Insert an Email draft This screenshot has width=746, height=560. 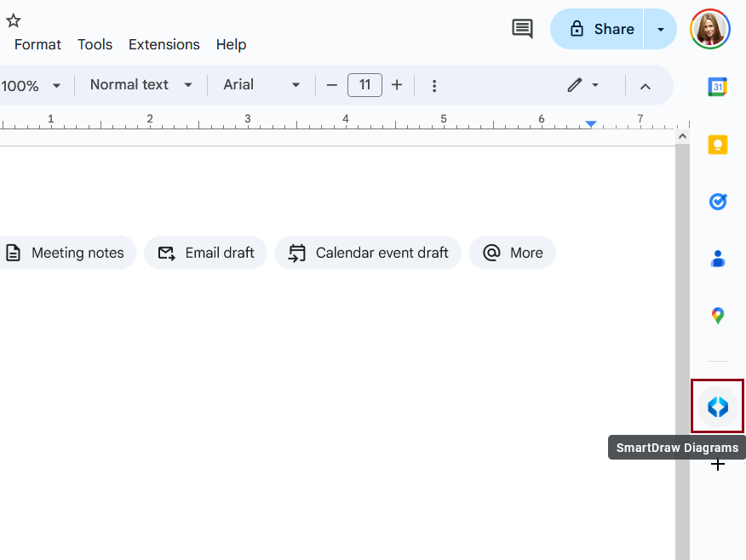point(205,253)
